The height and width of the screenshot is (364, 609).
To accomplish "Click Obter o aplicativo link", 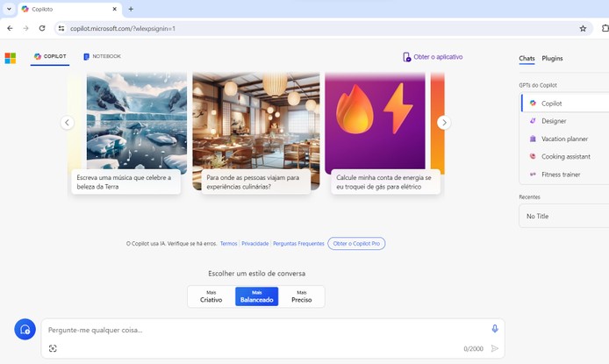I will [433, 57].
